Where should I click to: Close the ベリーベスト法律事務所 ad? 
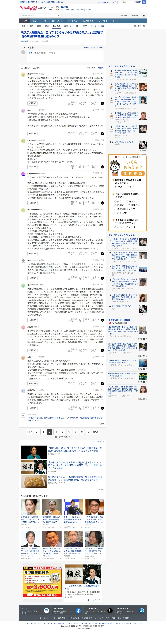[146, 155]
